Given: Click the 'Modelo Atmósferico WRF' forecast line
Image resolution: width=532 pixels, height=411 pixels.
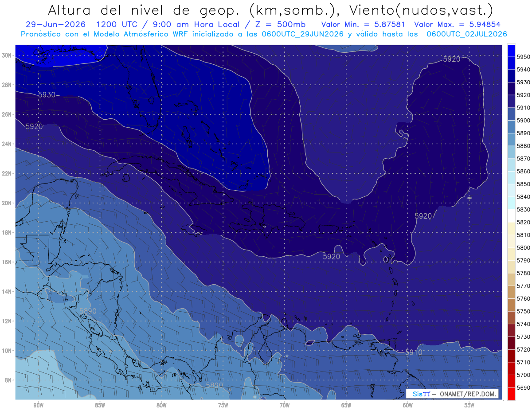Looking at the screenshot, I should pos(142,34).
